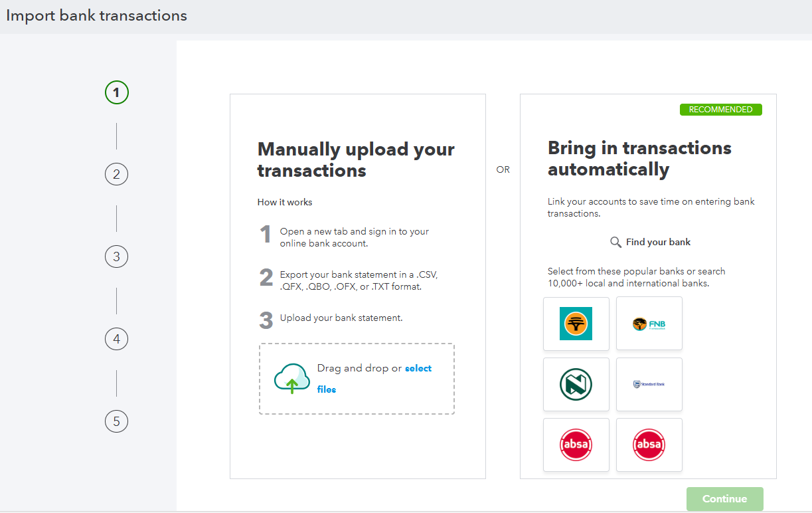The width and height of the screenshot is (812, 513).
Task: Click the "Find your bank" search field
Action: [658, 243]
